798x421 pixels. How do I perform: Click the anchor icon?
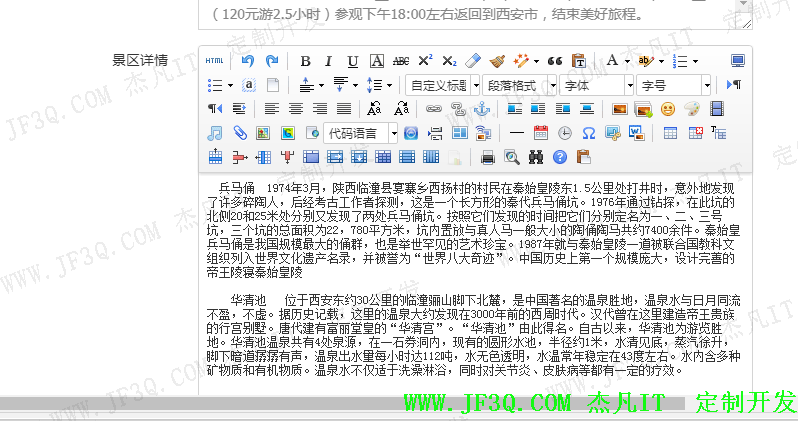482,109
